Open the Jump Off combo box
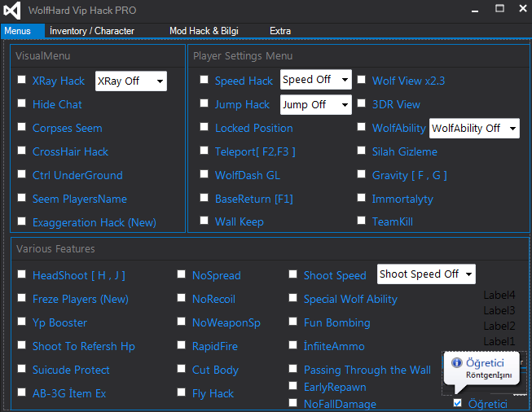The image size is (532, 412). (316, 104)
